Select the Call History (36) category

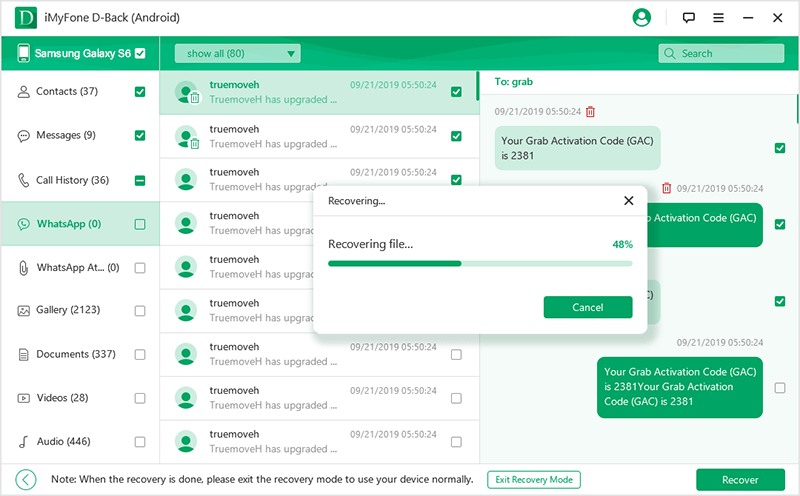tap(81, 180)
